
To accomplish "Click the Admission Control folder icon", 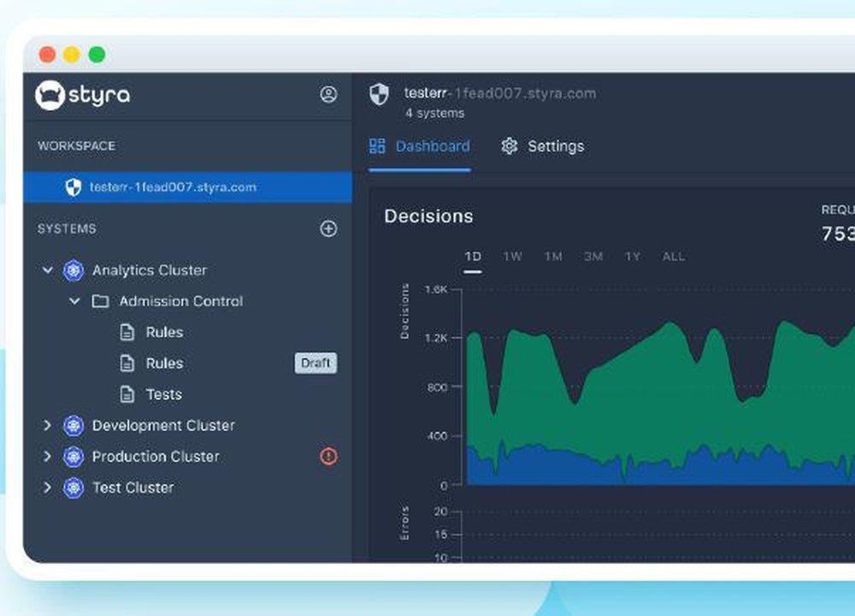I will (x=100, y=302).
